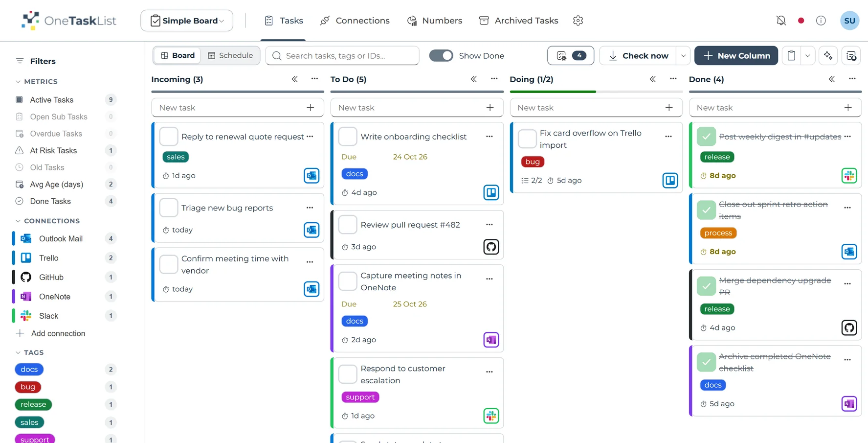Screen dimensions: 868x443
Task: Add new task plus in Doing column
Action: click(x=669, y=107)
